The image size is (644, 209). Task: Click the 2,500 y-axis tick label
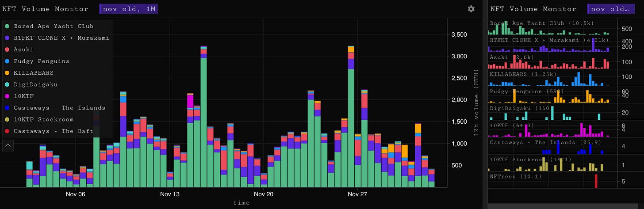(460, 78)
